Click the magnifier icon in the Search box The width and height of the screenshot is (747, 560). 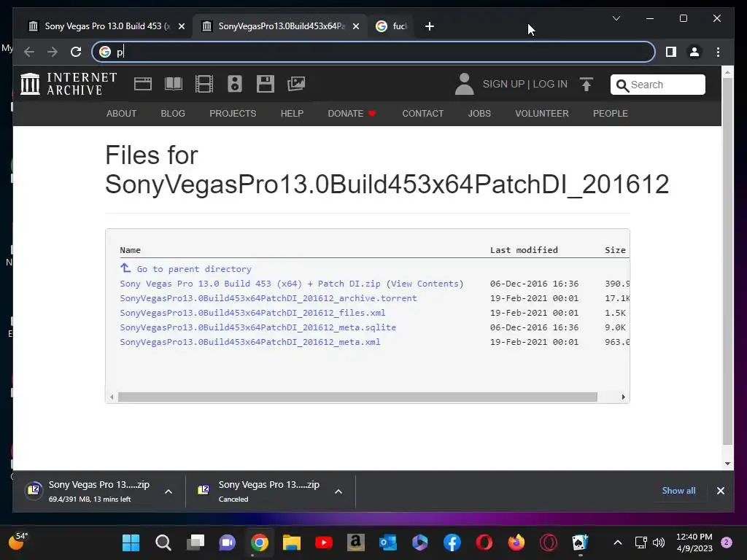tap(622, 85)
